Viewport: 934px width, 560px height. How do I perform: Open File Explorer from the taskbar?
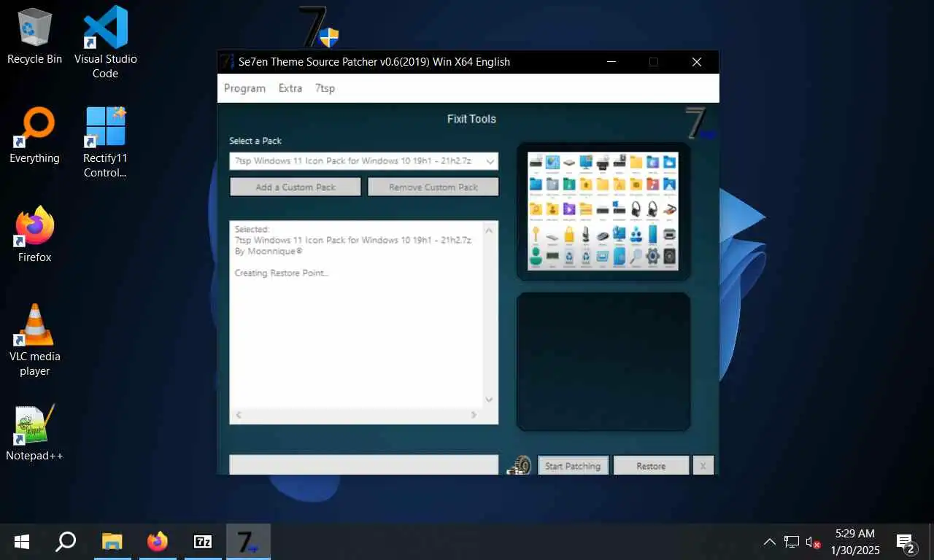(112, 542)
